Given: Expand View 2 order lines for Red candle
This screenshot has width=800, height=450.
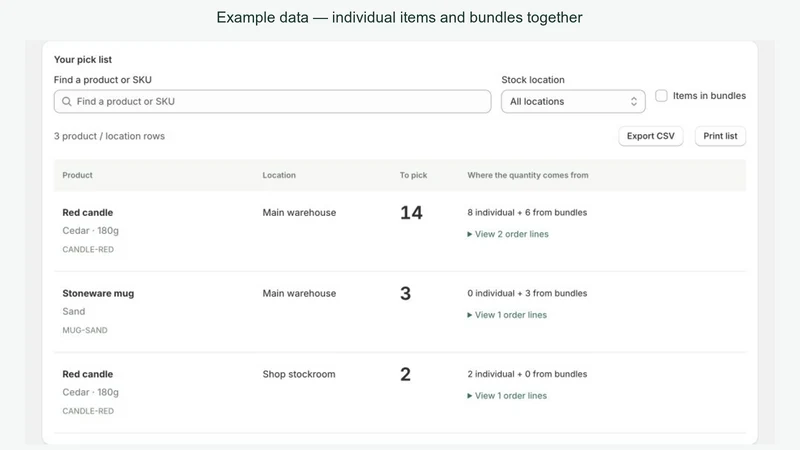Looking at the screenshot, I should (508, 234).
